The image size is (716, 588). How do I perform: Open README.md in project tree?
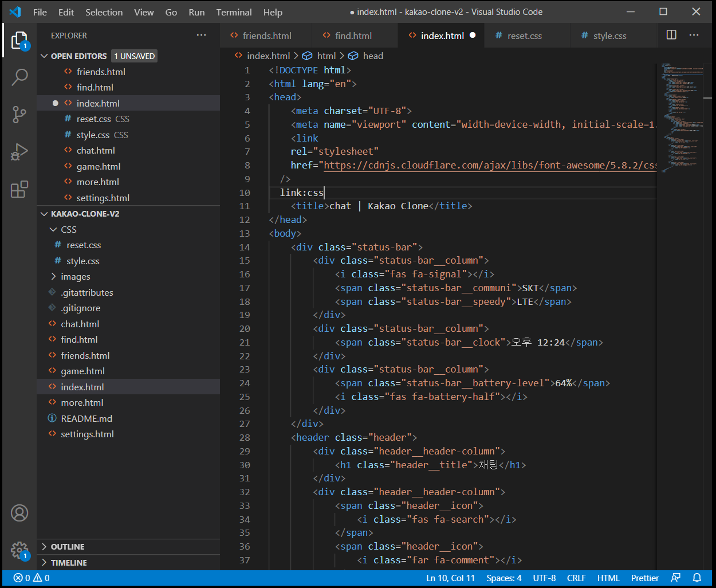coord(128,418)
